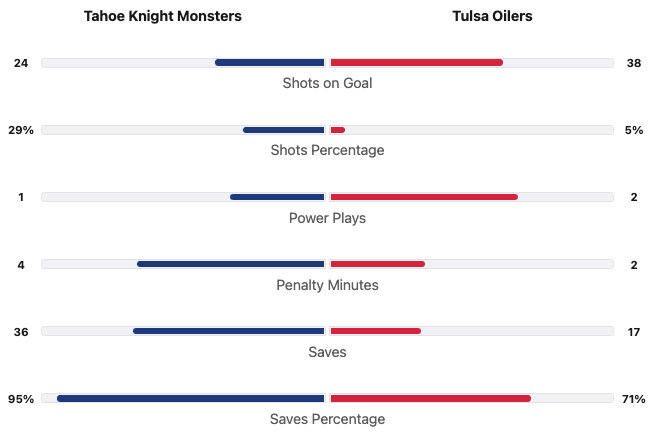The width and height of the screenshot is (653, 435).
Task: Select the Power Plays label
Action: 327,217
